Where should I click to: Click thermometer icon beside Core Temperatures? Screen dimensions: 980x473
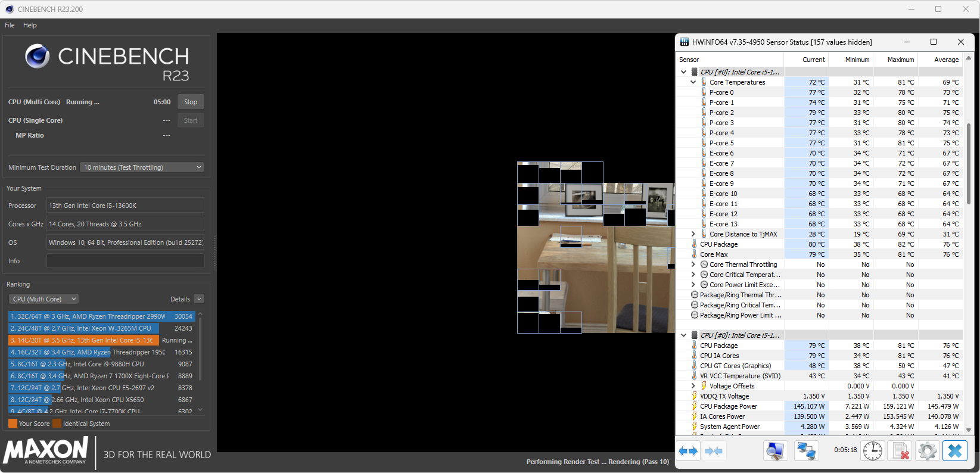(704, 82)
